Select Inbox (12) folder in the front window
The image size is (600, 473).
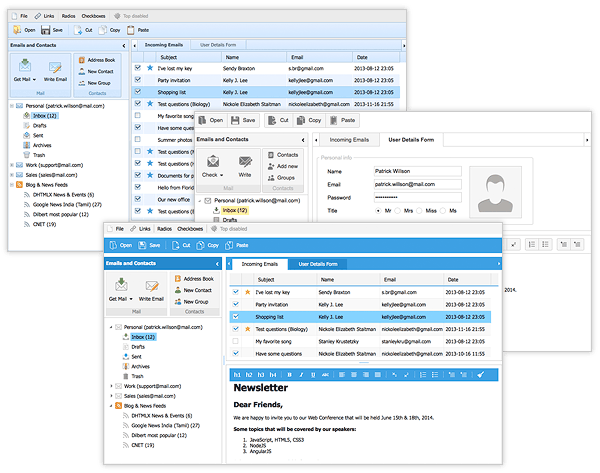143,337
